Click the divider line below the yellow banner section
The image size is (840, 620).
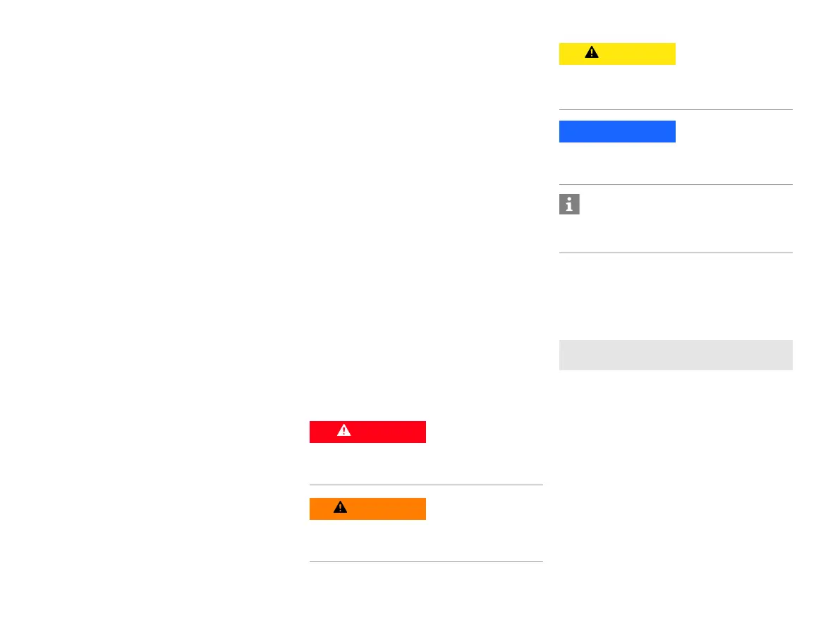point(676,109)
